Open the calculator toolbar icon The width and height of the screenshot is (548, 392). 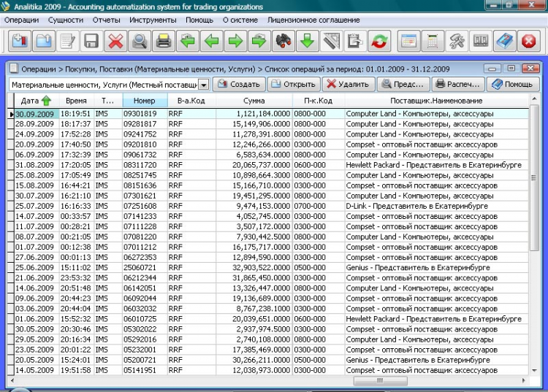click(x=433, y=41)
